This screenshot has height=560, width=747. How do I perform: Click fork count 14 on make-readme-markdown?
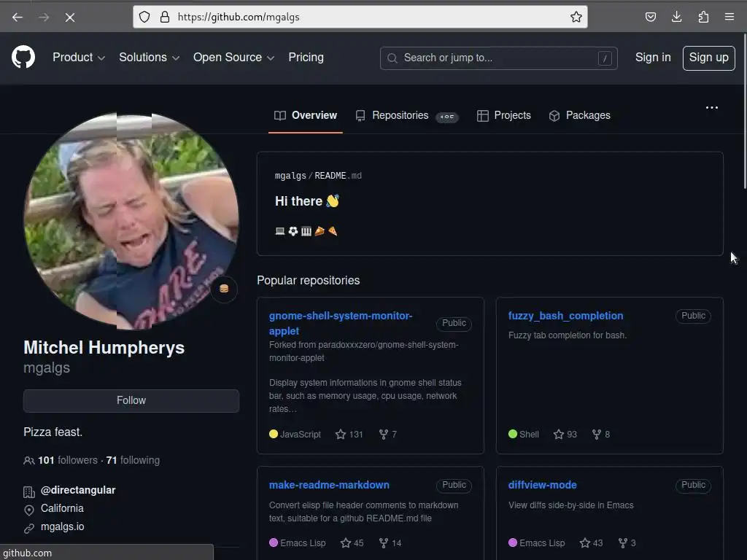(x=390, y=542)
